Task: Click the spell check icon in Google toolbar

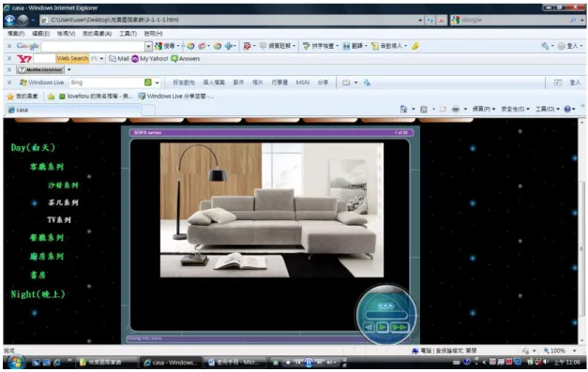Action: tap(307, 46)
